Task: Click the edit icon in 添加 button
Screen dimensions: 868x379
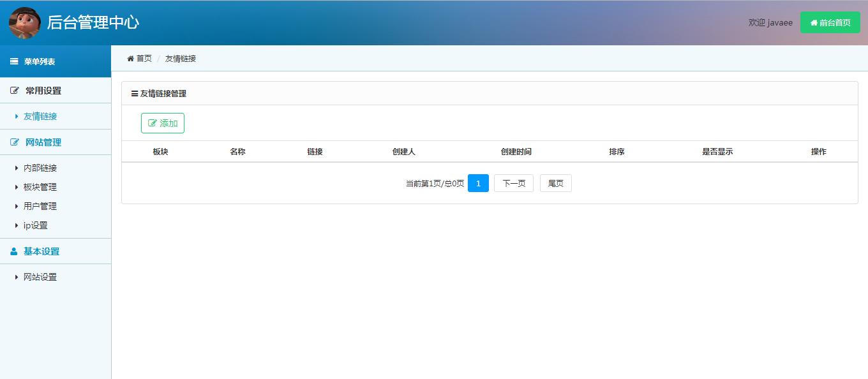Action: [153, 123]
